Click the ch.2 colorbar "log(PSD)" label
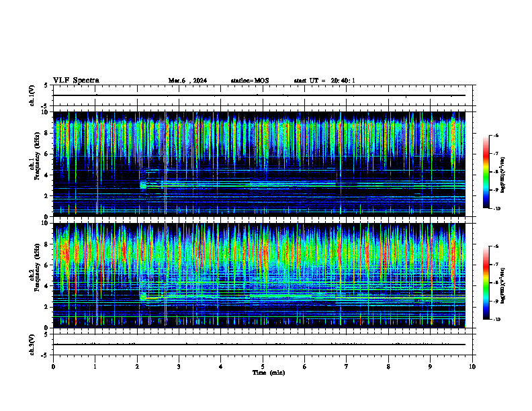This screenshot has height=411, width=532. pos(503,285)
